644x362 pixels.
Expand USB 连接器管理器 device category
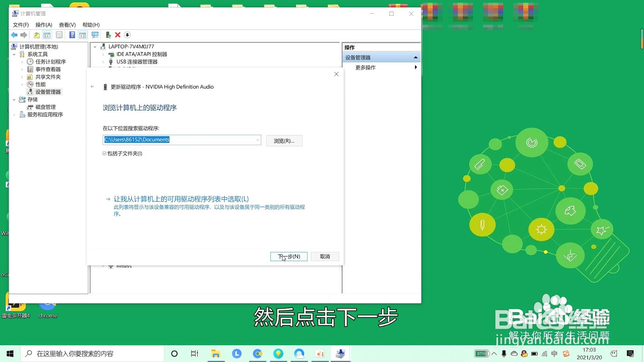[103, 62]
